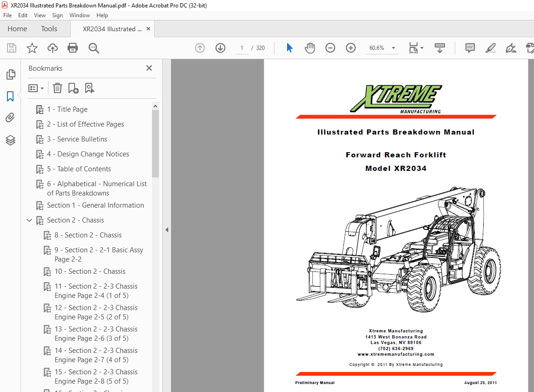Open the Sign document tool
The image size is (534, 392).
tap(511, 48)
